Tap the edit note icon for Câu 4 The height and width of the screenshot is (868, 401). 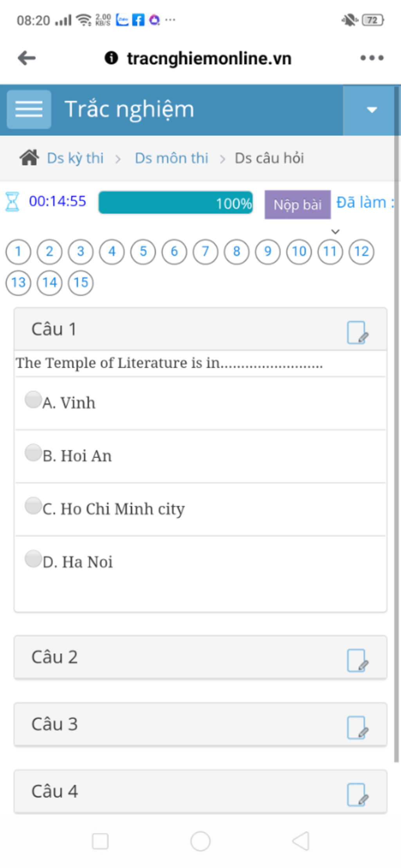[x=358, y=795]
